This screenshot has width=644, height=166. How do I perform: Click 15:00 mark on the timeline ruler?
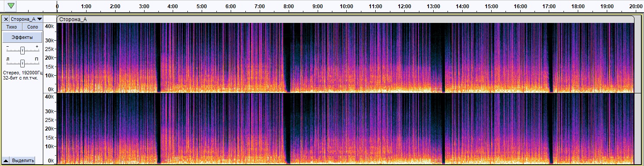pyautogui.click(x=491, y=6)
